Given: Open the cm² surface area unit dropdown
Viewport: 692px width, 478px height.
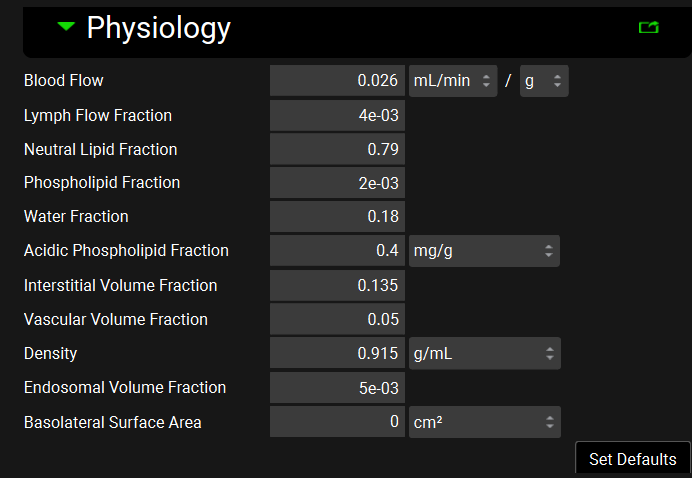Looking at the screenshot, I should (484, 422).
